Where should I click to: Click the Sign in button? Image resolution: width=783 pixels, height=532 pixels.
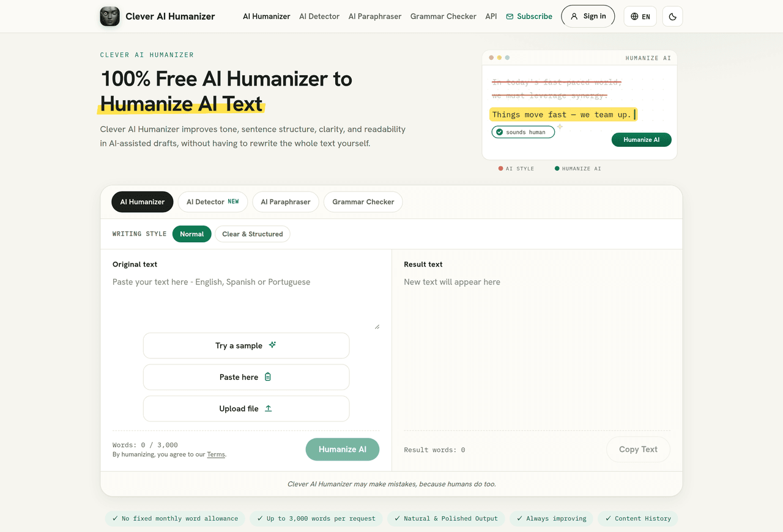[x=588, y=17]
